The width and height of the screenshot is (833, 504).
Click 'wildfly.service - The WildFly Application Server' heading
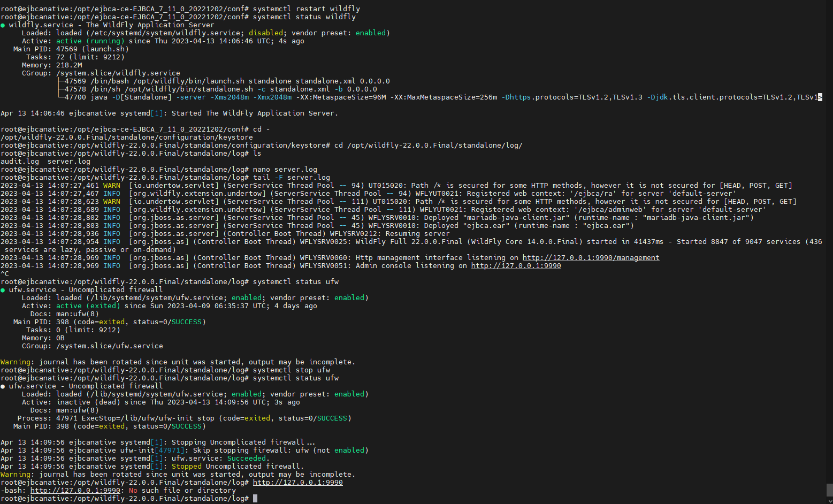(111, 25)
